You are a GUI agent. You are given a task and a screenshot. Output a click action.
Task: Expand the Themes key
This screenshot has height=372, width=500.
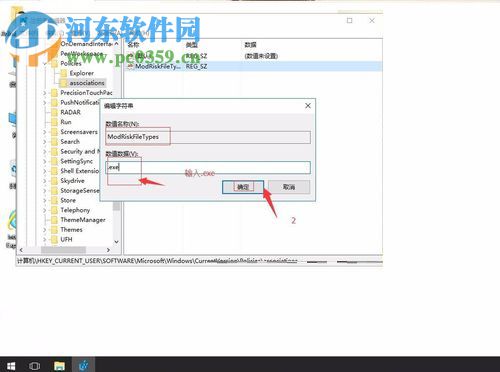click(x=45, y=230)
